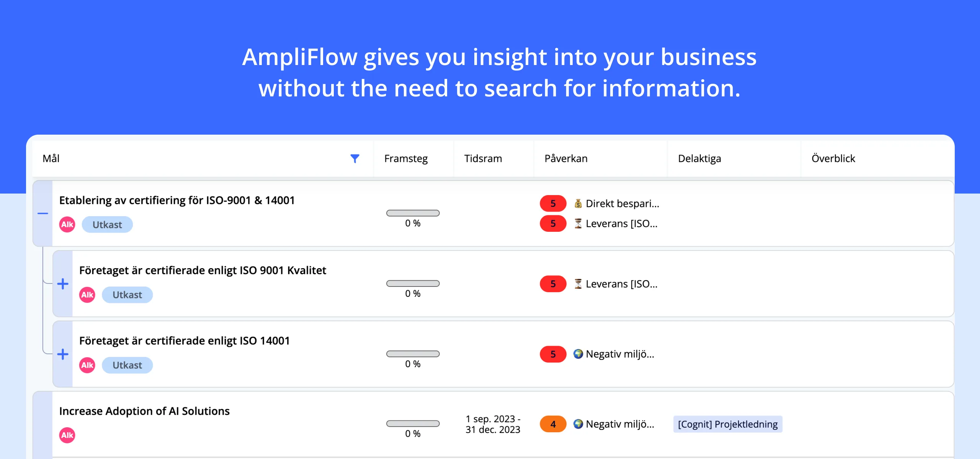Collapse the Etablering av certifiering goal row
This screenshot has width=980, height=459.
pyautogui.click(x=43, y=213)
